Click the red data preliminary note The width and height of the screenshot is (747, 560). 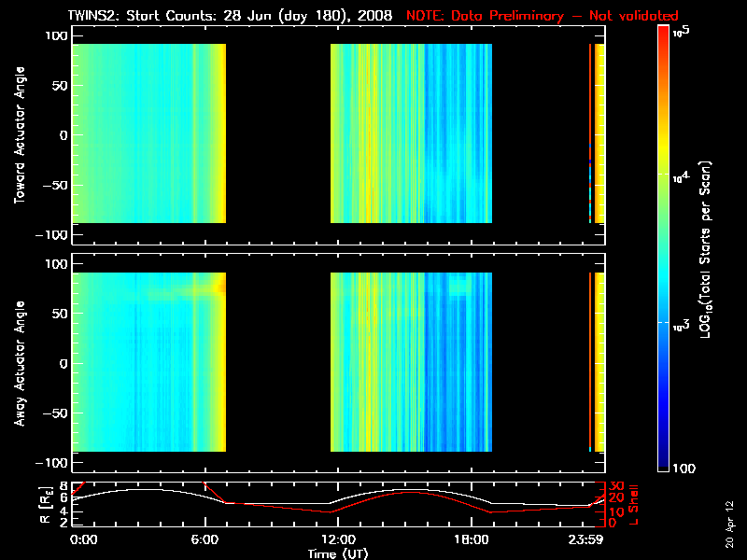[542, 16]
